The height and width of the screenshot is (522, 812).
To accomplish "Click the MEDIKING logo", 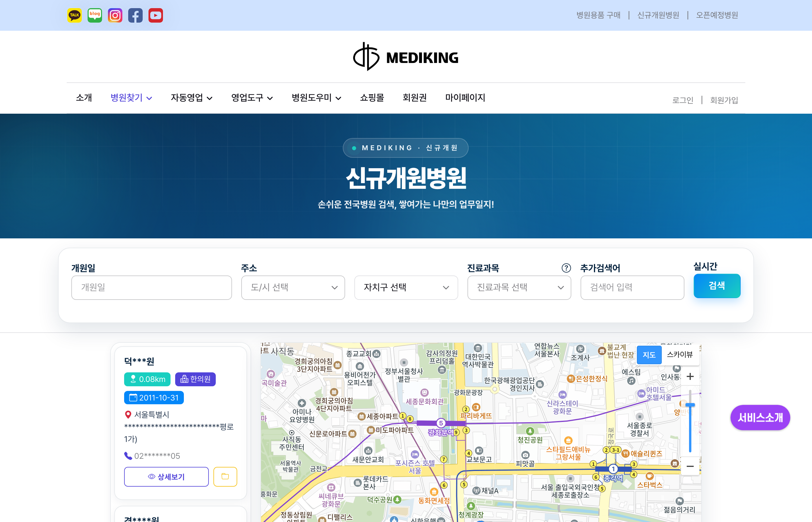I will [x=406, y=57].
